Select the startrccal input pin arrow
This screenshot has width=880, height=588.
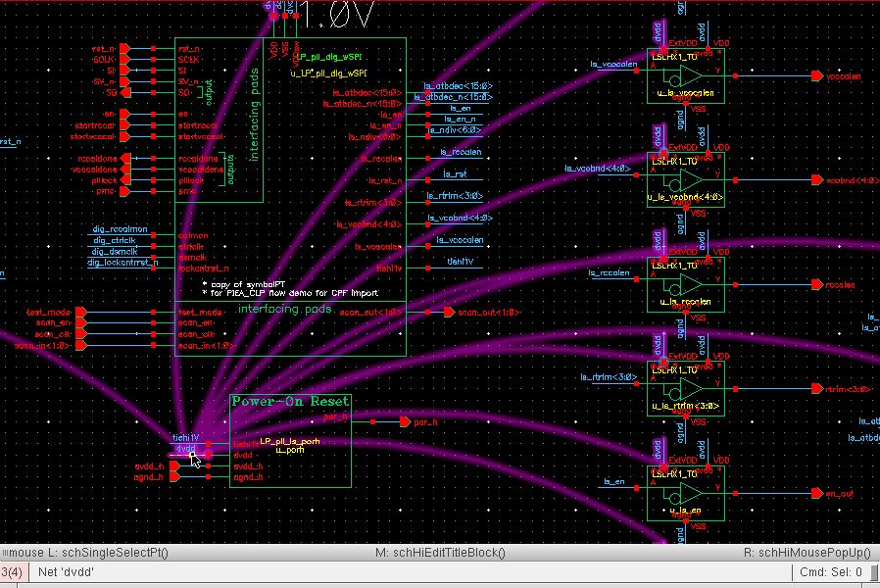click(124, 125)
